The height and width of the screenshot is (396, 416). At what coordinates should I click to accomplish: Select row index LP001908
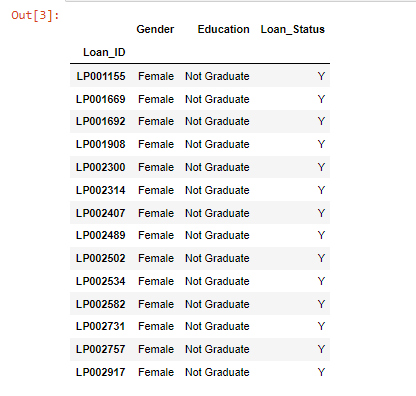pyautogui.click(x=101, y=144)
